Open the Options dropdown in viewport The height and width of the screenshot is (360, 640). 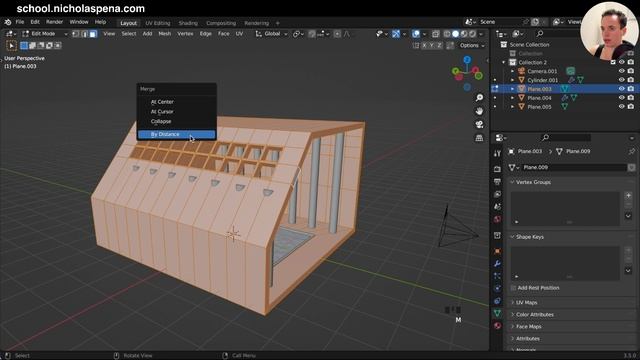(472, 45)
